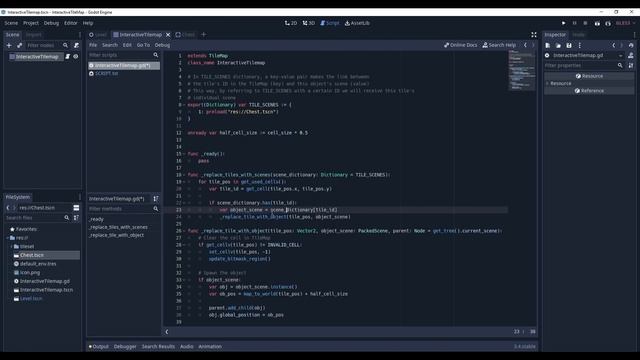The image size is (640, 360).
Task: Load resource folder icon in Inspector
Action: click(x=558, y=45)
